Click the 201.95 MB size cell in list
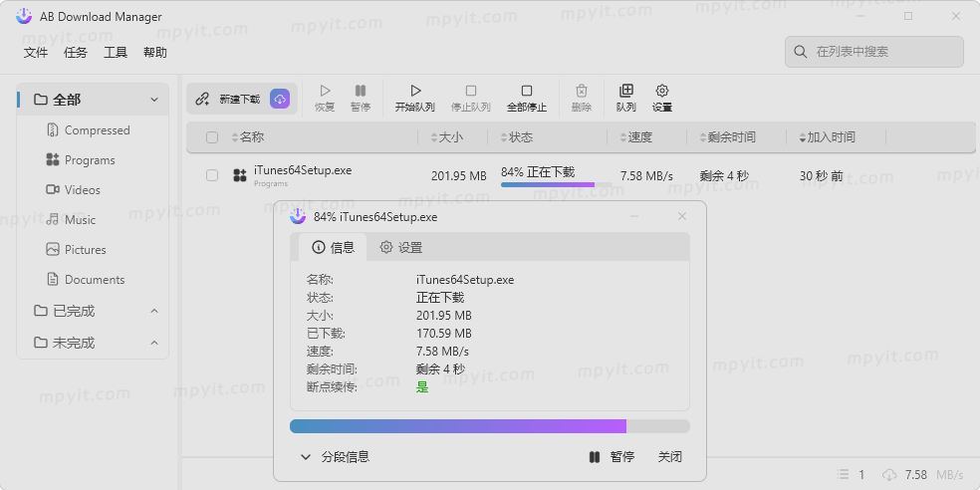 coord(459,176)
